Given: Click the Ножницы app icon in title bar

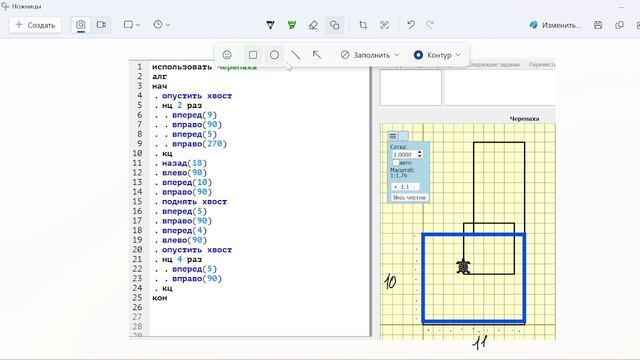Looking at the screenshot, I should click(5, 6).
